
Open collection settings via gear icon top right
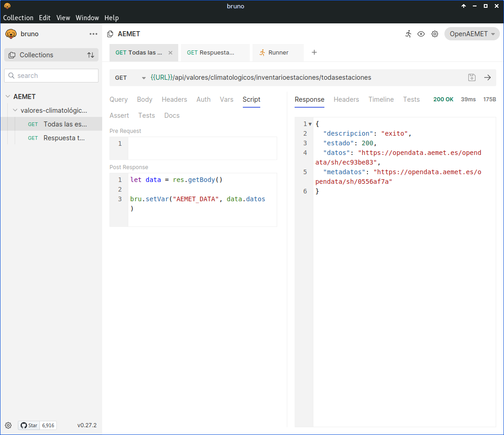[434, 34]
